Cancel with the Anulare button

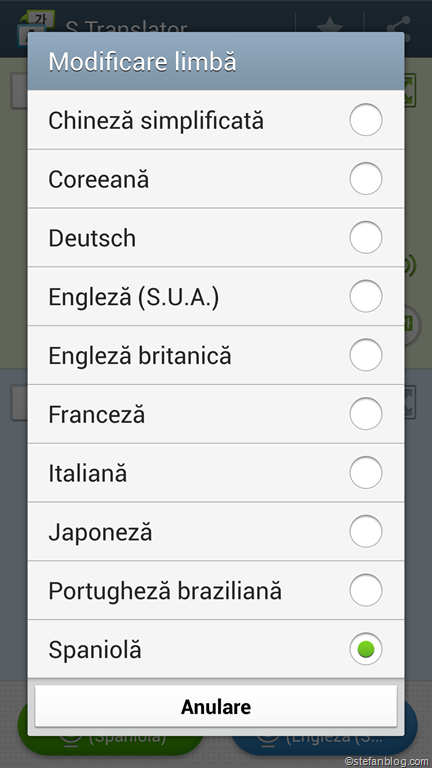216,706
